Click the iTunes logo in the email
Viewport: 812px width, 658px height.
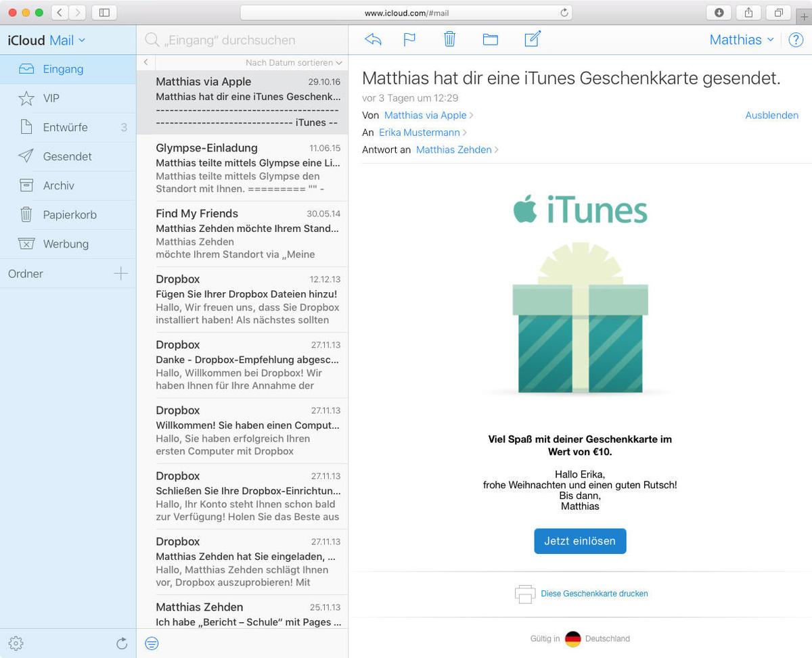coord(580,209)
